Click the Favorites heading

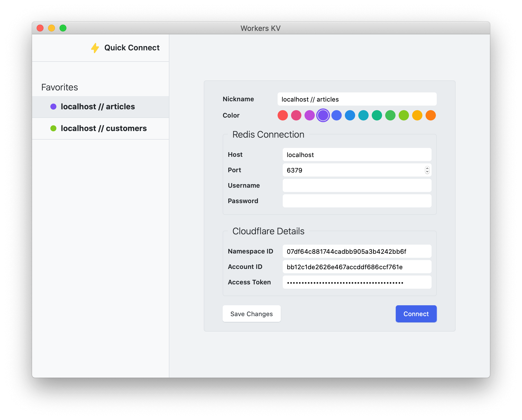tap(60, 87)
